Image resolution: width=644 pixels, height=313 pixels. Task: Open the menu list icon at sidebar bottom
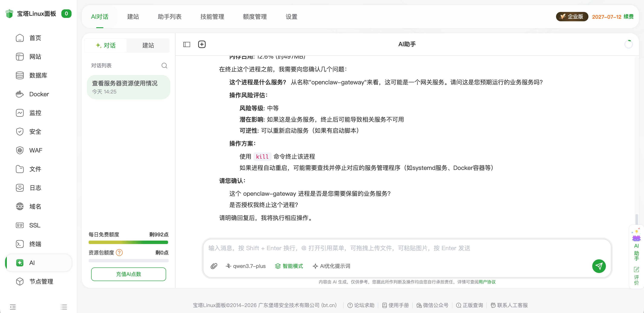tap(64, 307)
